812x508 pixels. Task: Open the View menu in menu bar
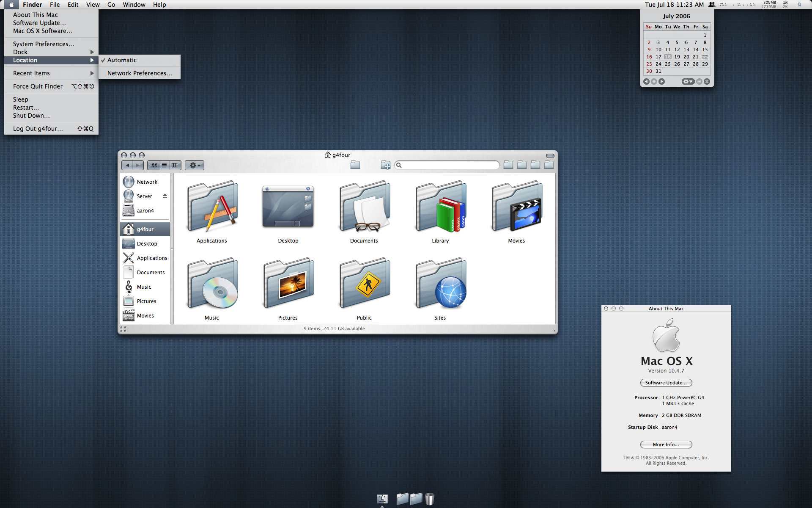click(x=93, y=5)
